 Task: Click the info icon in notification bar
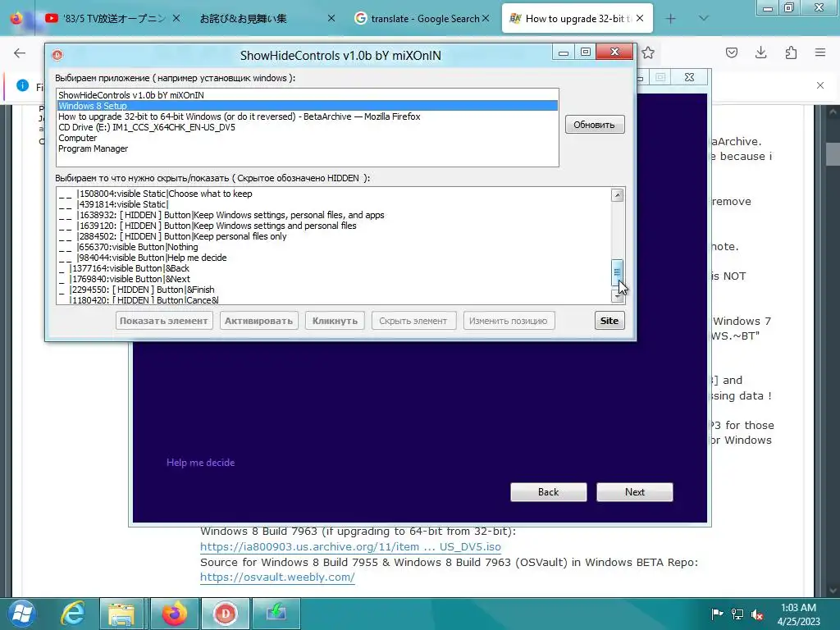pos(22,85)
